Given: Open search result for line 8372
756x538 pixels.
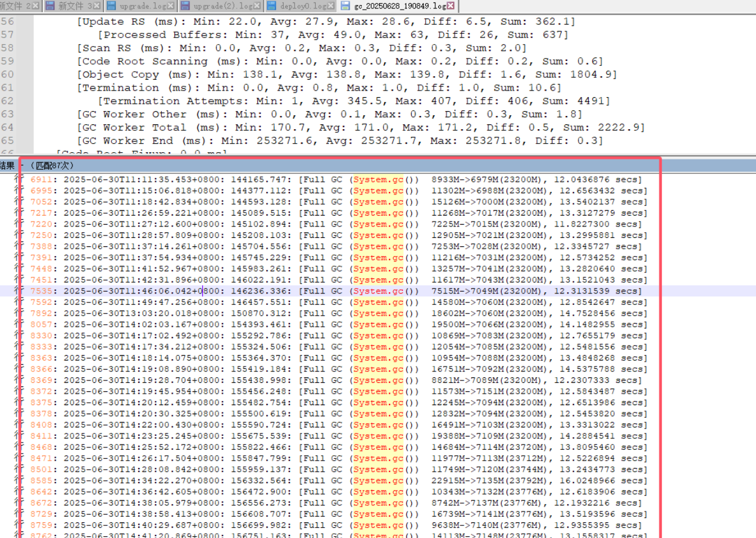Looking at the screenshot, I should pos(339,391).
